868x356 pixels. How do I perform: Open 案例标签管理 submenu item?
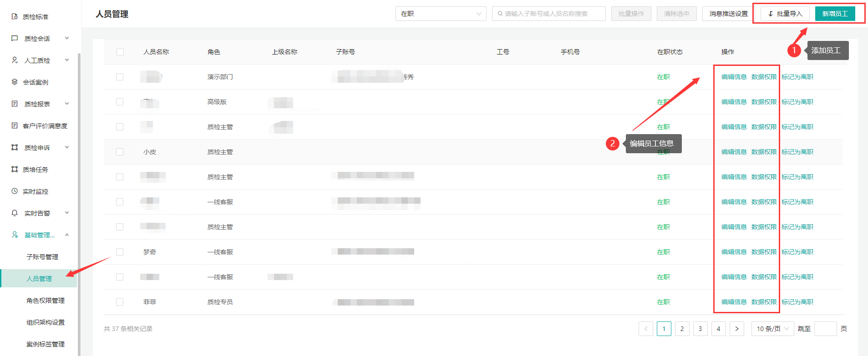pos(46,344)
